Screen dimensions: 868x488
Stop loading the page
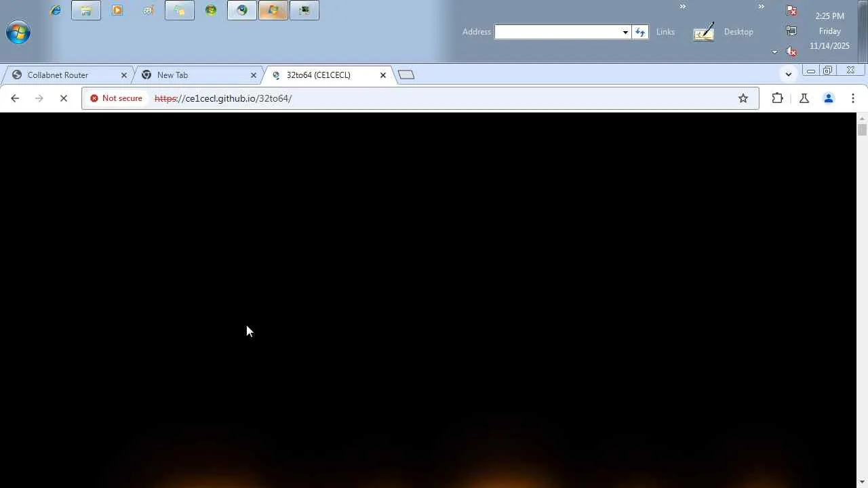(x=64, y=98)
